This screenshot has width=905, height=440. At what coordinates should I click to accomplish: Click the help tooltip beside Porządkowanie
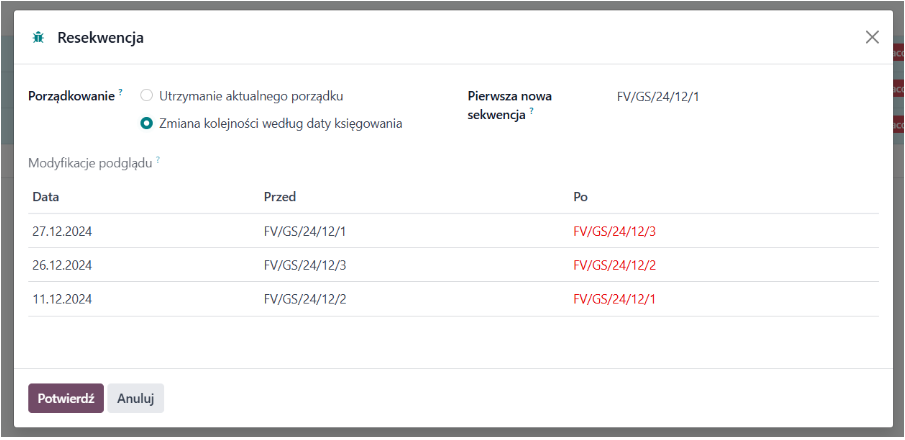point(121,92)
